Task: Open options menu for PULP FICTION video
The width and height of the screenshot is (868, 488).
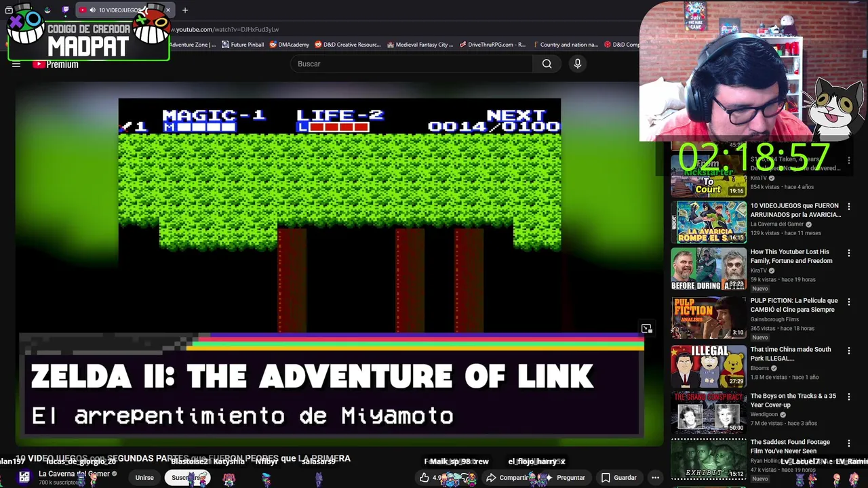Action: point(848,302)
